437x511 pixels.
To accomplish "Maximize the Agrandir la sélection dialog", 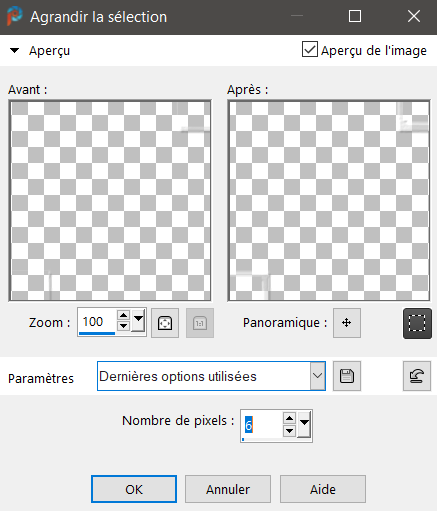I will [x=355, y=16].
